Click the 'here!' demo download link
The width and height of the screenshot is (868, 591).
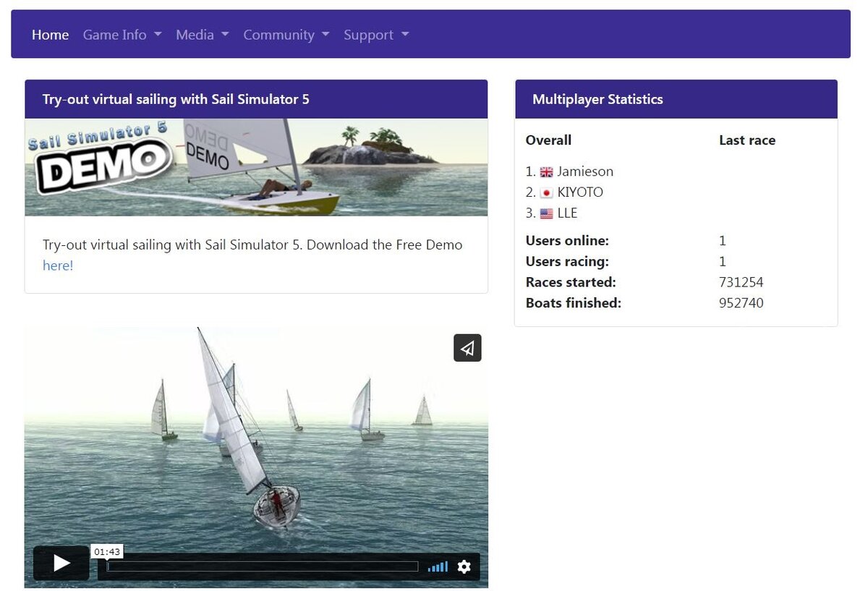pos(58,265)
